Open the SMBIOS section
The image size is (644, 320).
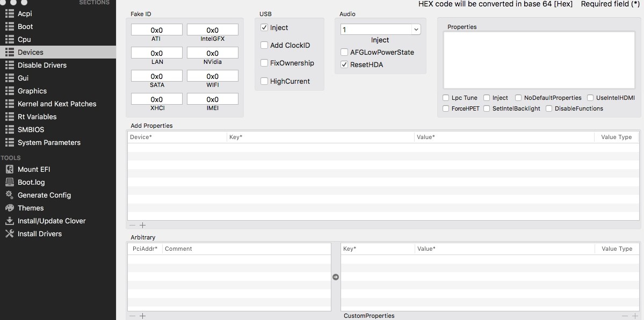click(x=31, y=129)
